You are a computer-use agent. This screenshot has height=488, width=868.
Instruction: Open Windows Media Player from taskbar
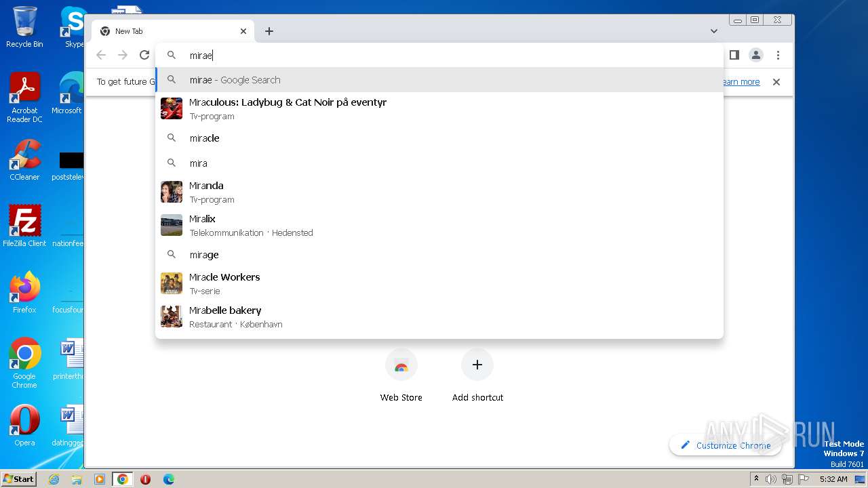click(100, 479)
